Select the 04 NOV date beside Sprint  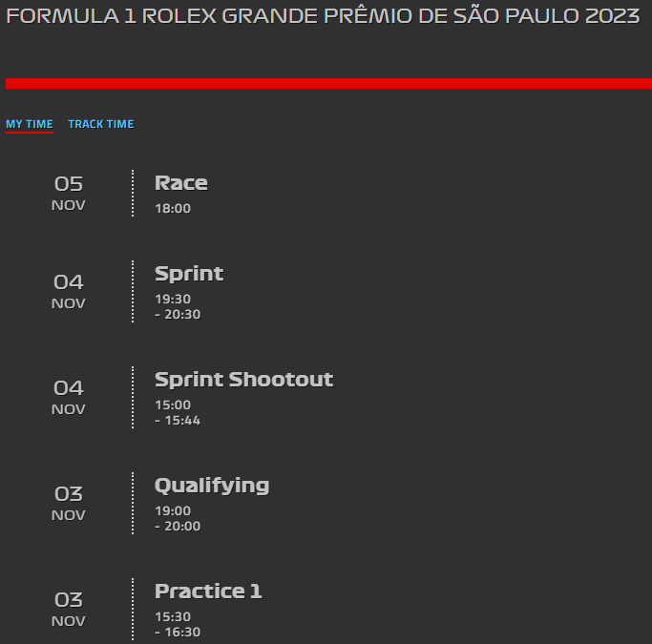click(x=69, y=292)
